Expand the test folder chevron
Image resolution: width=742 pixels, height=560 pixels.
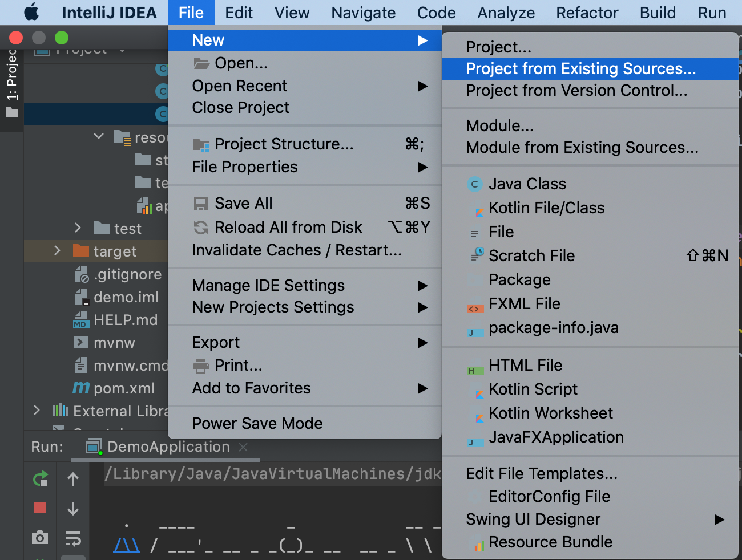78,228
